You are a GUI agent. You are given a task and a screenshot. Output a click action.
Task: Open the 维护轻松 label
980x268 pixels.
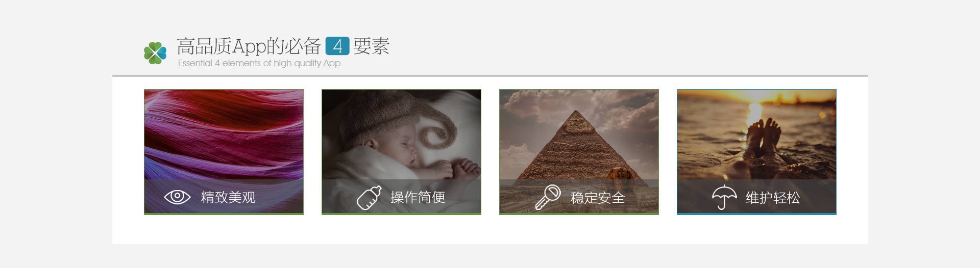[x=773, y=198]
